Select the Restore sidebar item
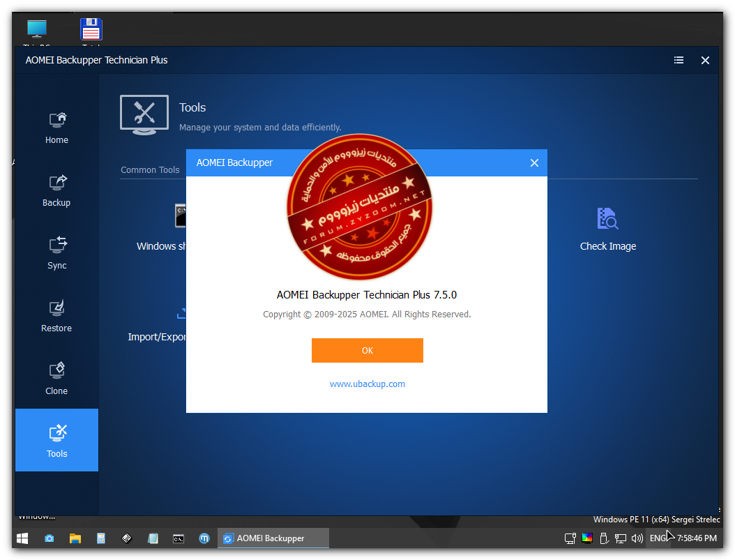The image size is (735, 560). 56,316
